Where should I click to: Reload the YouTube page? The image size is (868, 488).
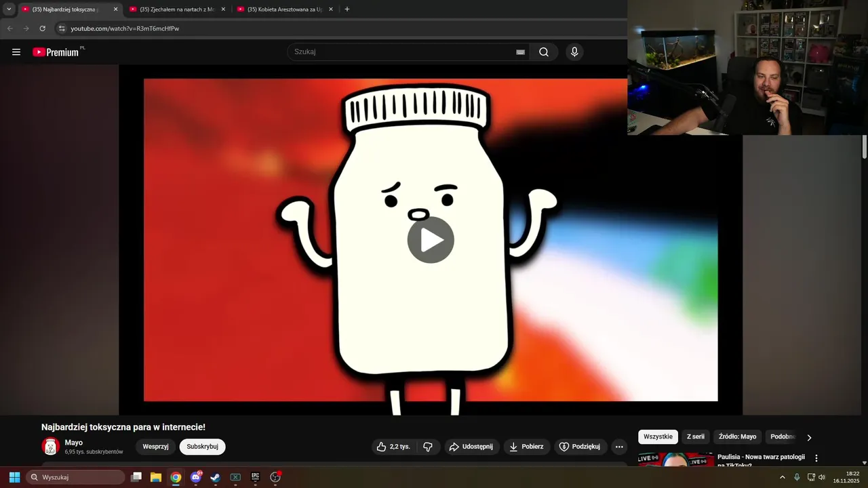[x=43, y=28]
